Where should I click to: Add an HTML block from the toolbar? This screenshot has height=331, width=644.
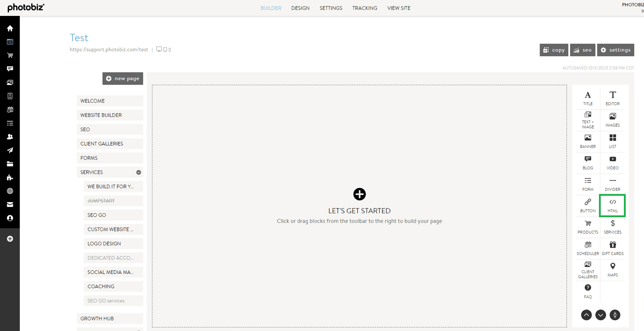(612, 205)
